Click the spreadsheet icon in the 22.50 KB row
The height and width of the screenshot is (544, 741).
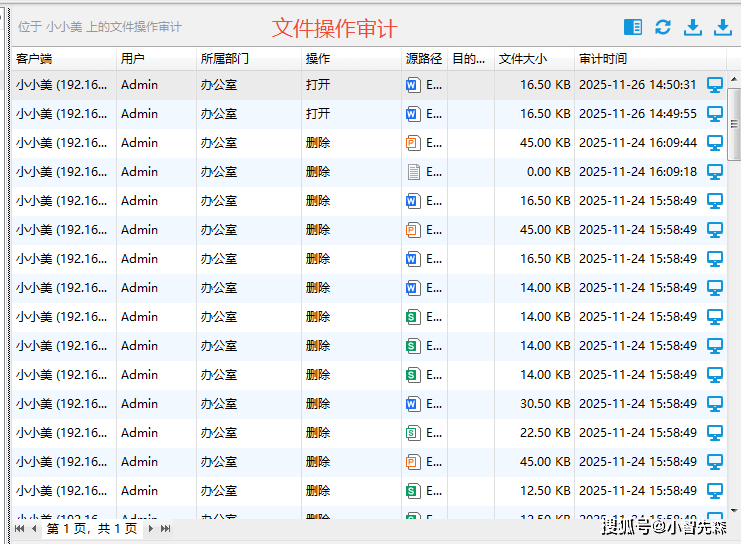413,433
